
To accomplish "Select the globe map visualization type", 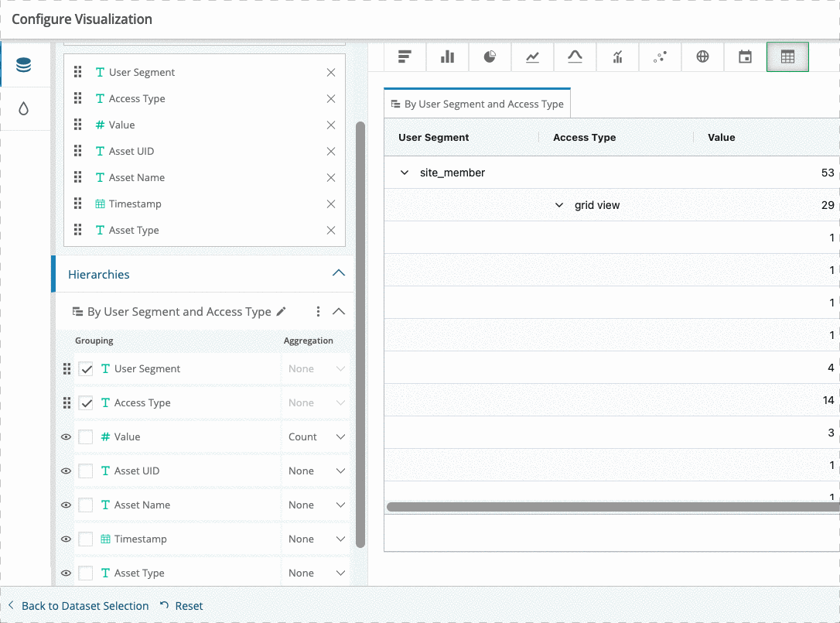I will (x=702, y=56).
